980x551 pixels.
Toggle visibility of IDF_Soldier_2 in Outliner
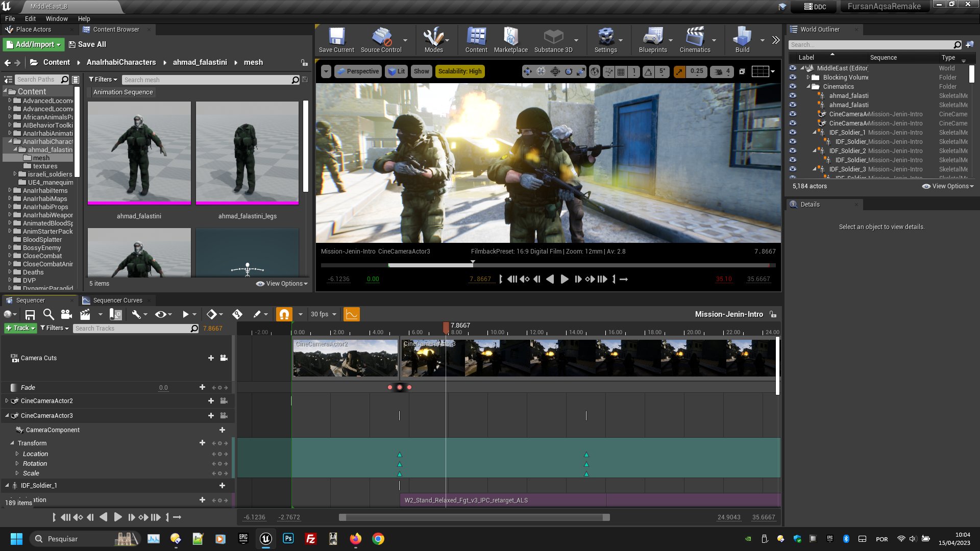pyautogui.click(x=793, y=151)
